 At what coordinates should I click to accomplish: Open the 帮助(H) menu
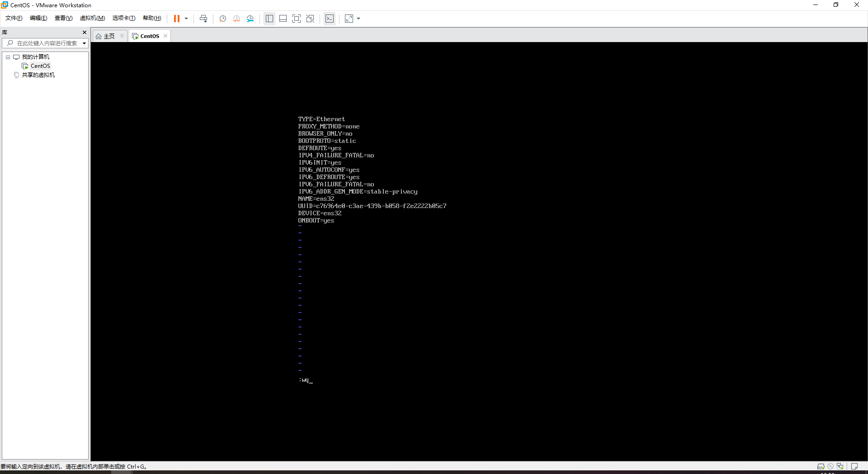pos(152,18)
